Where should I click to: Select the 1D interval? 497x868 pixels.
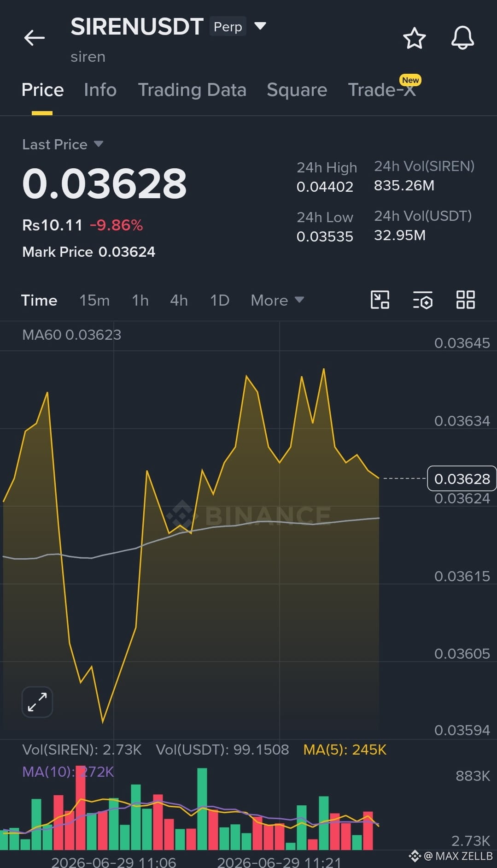point(220,300)
